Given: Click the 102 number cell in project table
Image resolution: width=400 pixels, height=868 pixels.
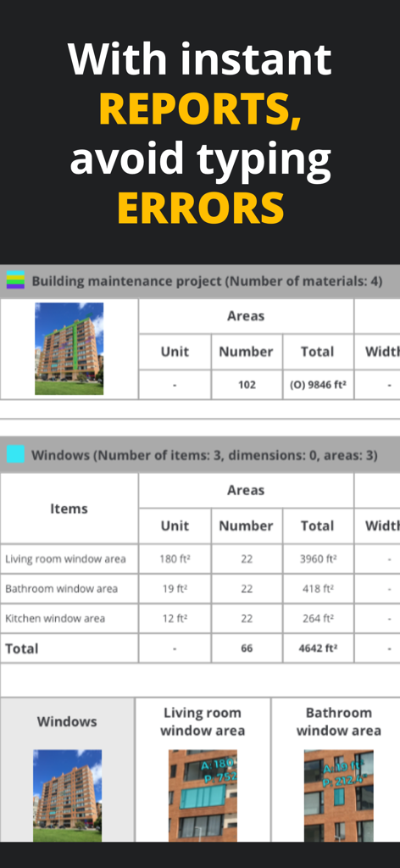Looking at the screenshot, I should pos(247,384).
